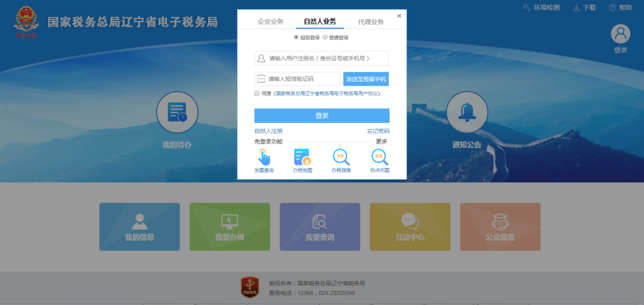Open the 办税地图 icon
The width and height of the screenshot is (644, 305).
click(x=302, y=157)
